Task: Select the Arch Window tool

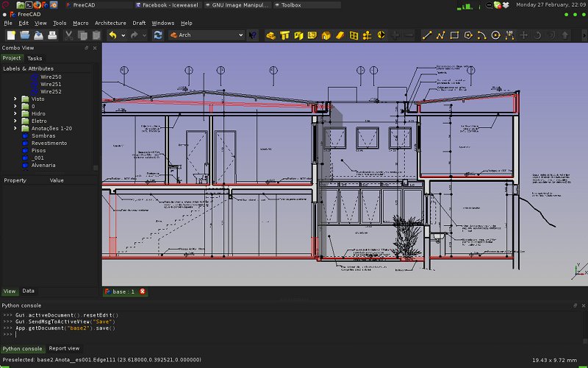Action: 354,35
